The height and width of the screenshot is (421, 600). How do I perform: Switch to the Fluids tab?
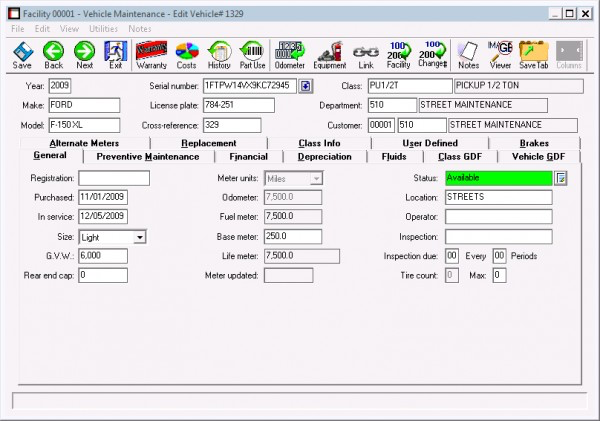pyautogui.click(x=394, y=157)
